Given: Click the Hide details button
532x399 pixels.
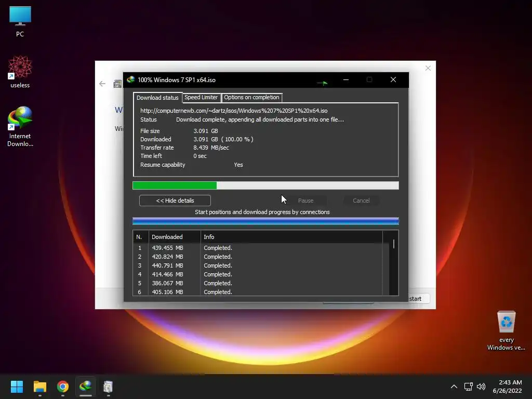Looking at the screenshot, I should pyautogui.click(x=175, y=201).
